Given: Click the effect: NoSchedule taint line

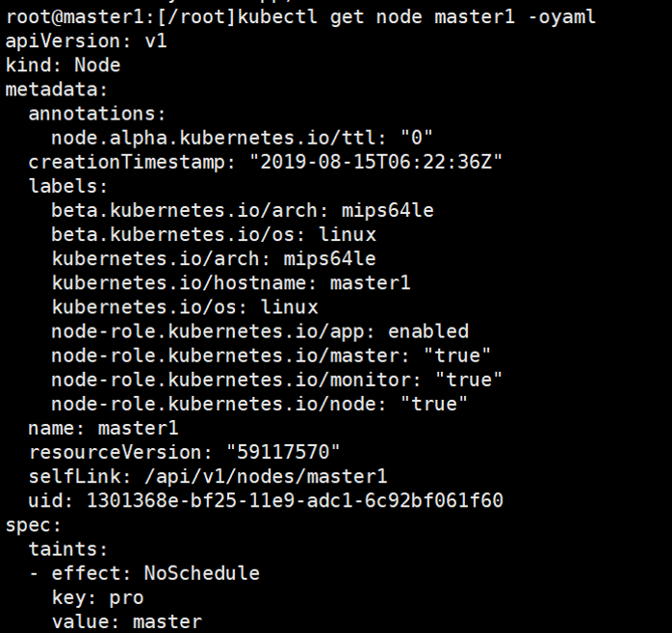Looking at the screenshot, I should (x=155, y=573).
